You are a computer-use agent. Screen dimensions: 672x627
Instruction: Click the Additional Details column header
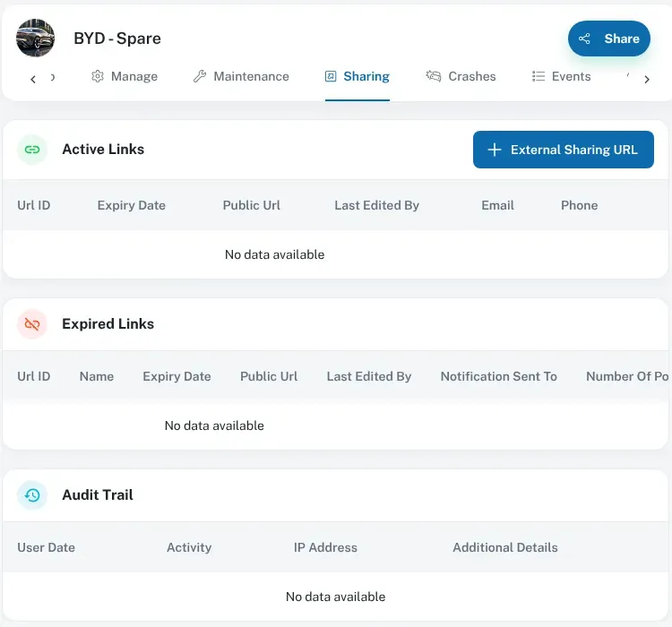[505, 547]
